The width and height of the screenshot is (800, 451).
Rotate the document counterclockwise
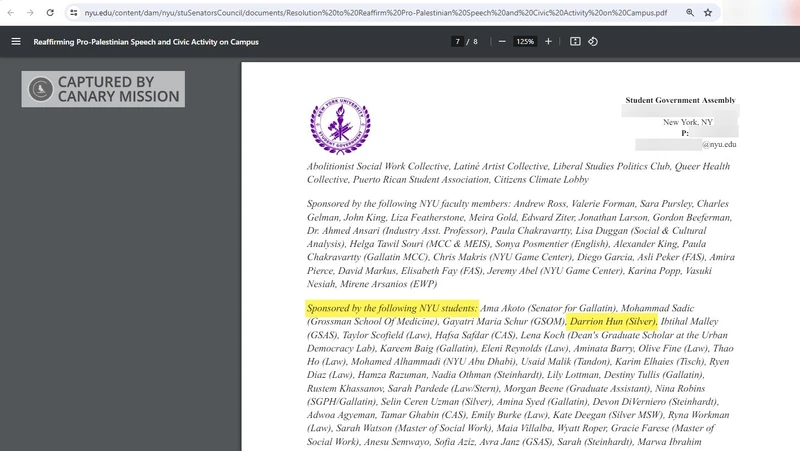(593, 41)
